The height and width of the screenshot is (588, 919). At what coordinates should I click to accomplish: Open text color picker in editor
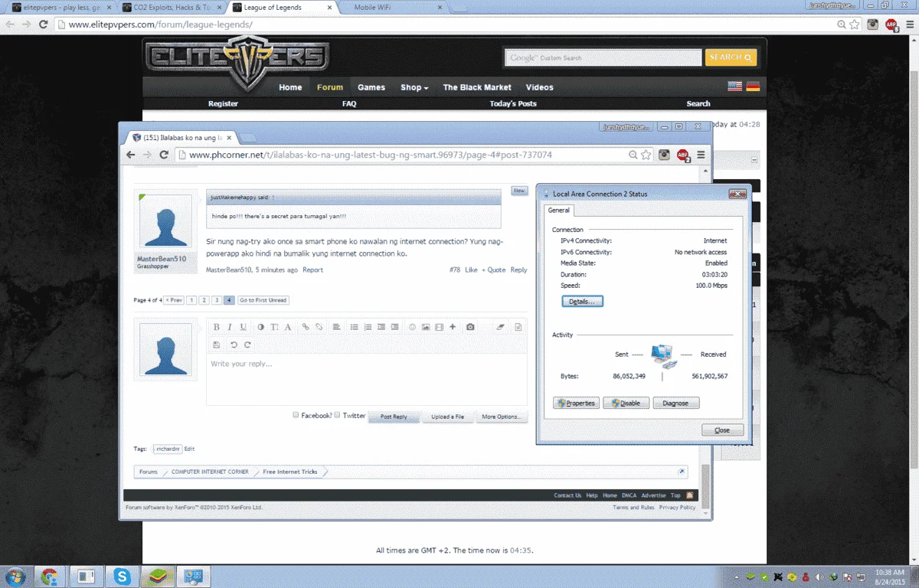point(260,327)
